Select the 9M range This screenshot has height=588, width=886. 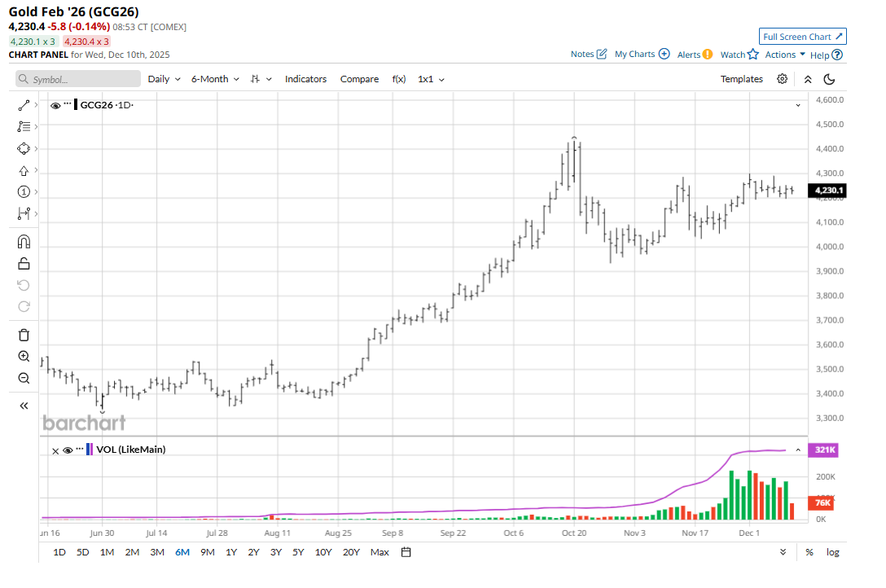208,552
